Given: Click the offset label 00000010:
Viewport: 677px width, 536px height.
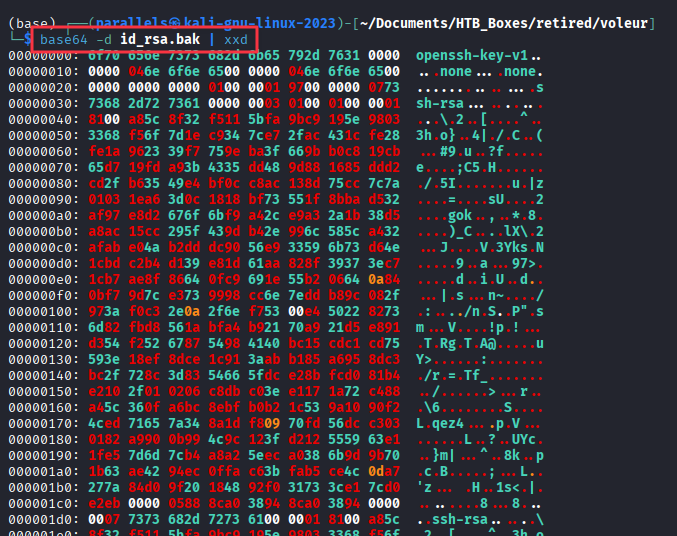Looking at the screenshot, I should point(44,72).
